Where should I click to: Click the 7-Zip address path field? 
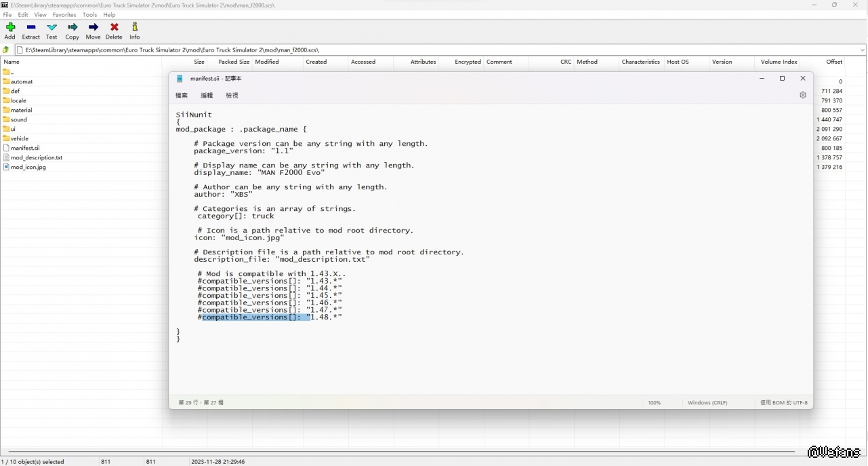click(440, 50)
